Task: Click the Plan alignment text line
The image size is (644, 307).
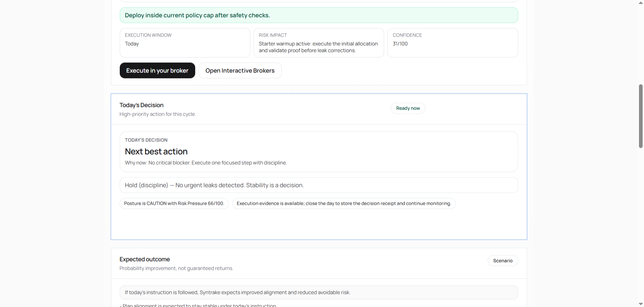Action: (x=197, y=305)
